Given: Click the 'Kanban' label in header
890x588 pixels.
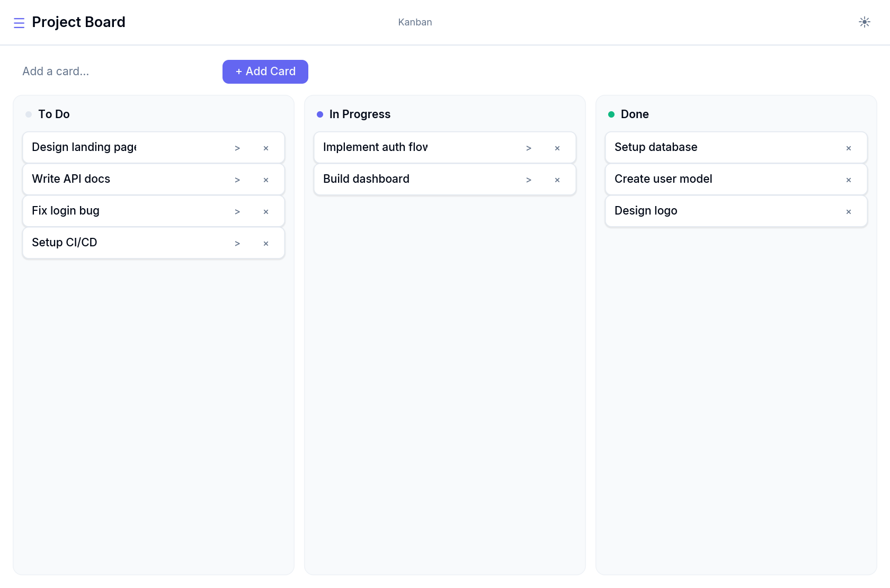Looking at the screenshot, I should (415, 22).
